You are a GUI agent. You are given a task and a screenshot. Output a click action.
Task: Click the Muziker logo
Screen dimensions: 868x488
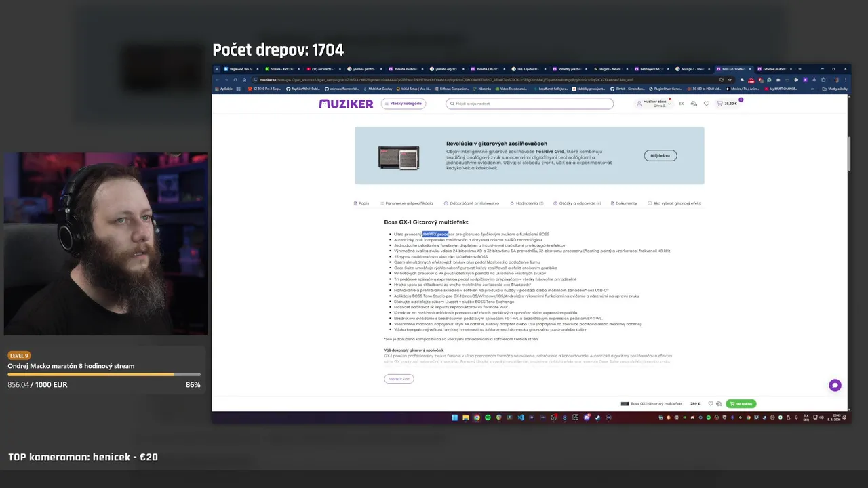pos(346,104)
